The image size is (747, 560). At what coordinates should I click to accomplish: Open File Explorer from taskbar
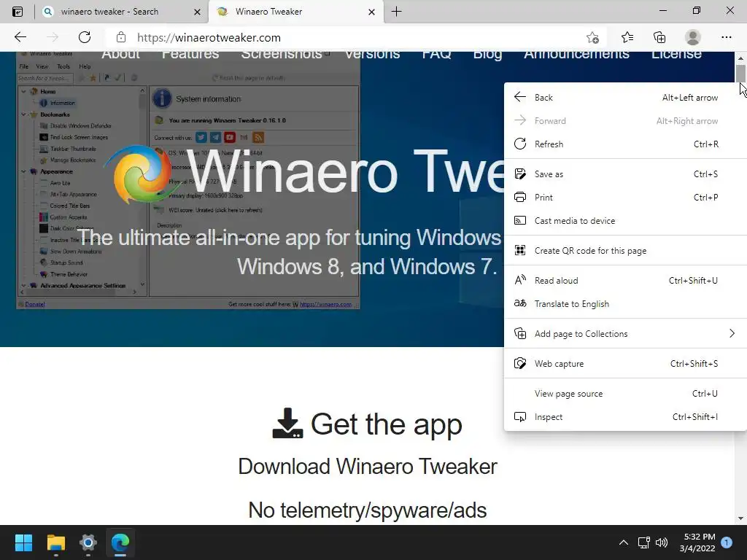click(x=55, y=542)
